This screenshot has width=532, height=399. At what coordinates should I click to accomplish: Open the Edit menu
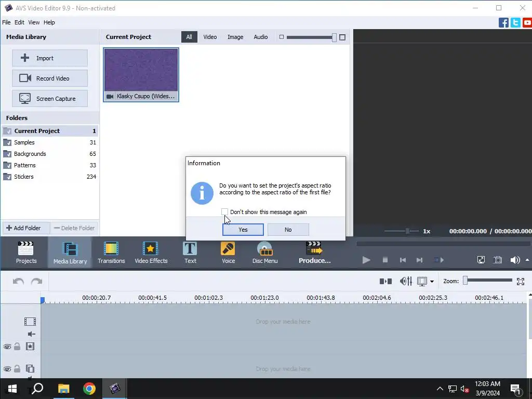coord(19,22)
